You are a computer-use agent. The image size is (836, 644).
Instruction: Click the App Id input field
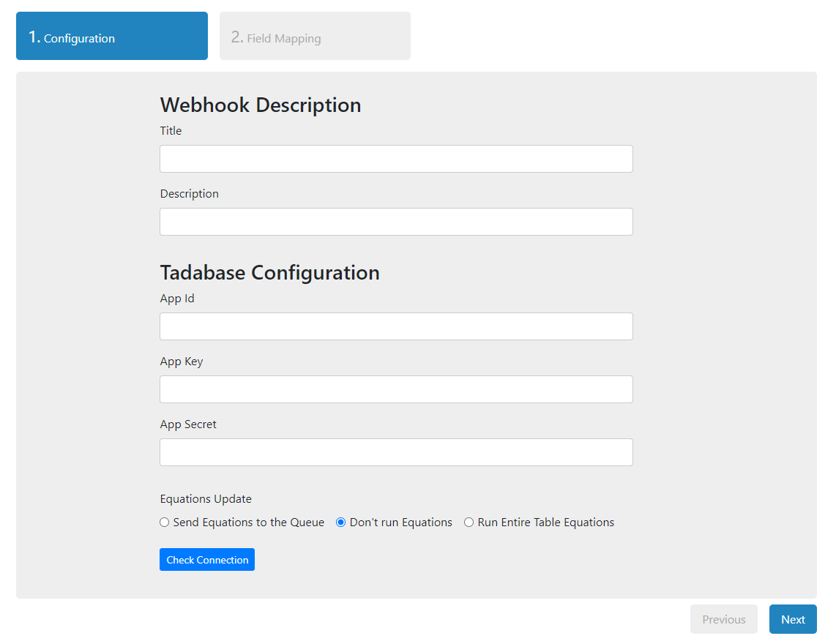(x=396, y=326)
